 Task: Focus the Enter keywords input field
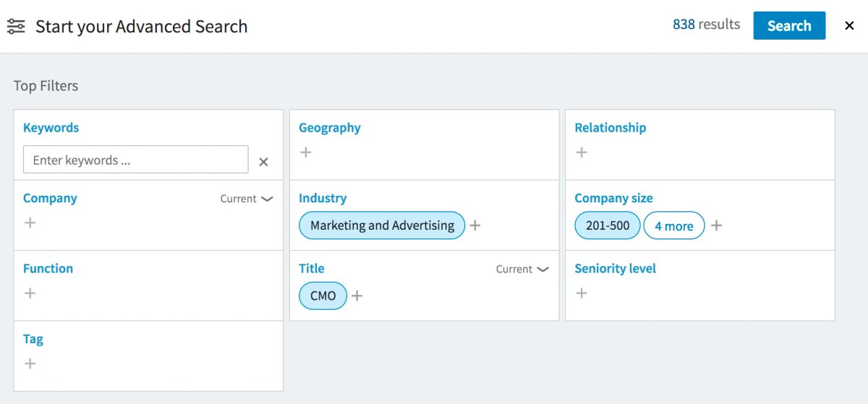pyautogui.click(x=135, y=160)
